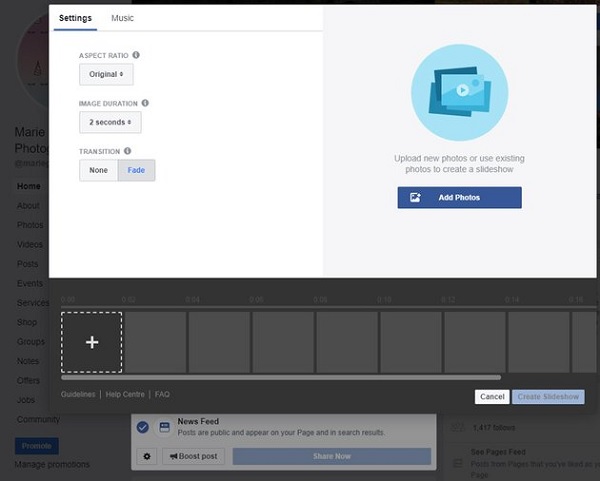The width and height of the screenshot is (600, 481).
Task: Open Videos in page sidebar
Action: tap(30, 245)
